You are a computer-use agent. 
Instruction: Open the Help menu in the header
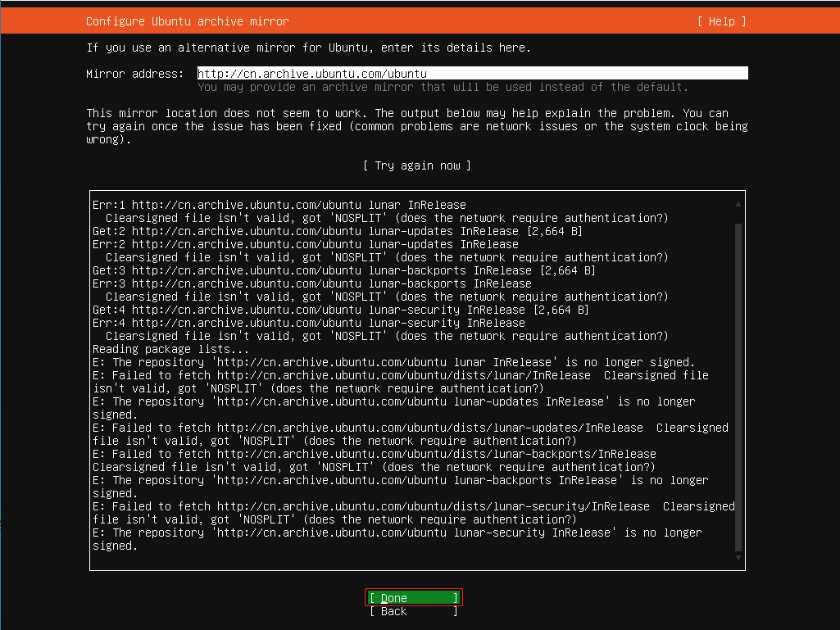(x=722, y=21)
